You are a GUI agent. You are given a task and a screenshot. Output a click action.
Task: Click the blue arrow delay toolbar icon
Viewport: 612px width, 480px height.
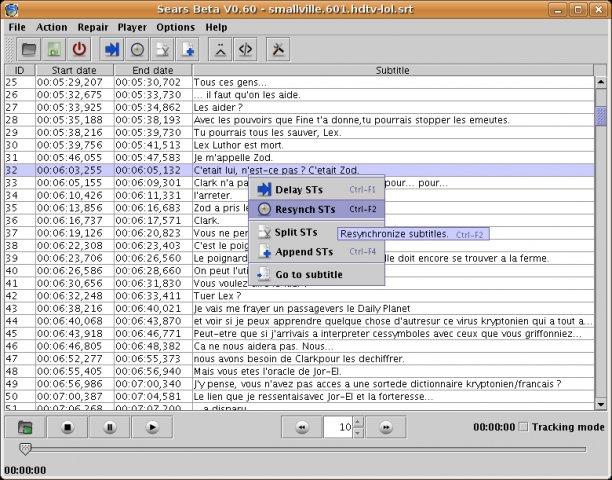click(x=112, y=50)
